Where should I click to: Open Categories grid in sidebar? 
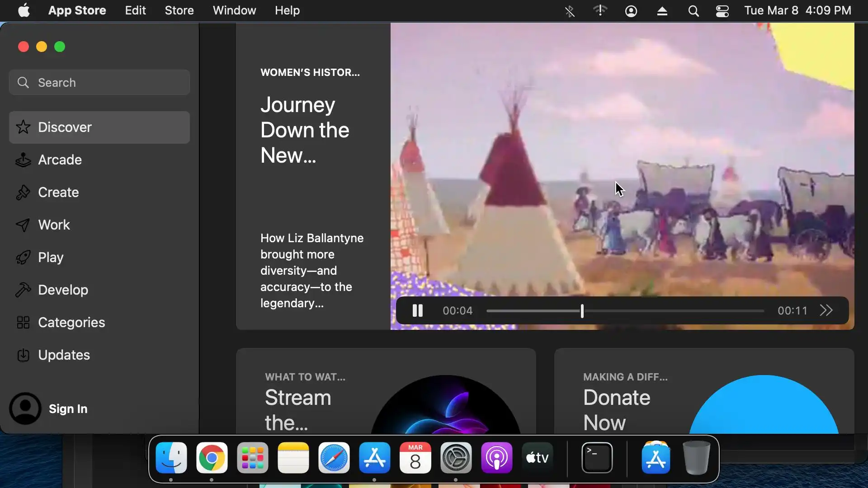(x=71, y=323)
